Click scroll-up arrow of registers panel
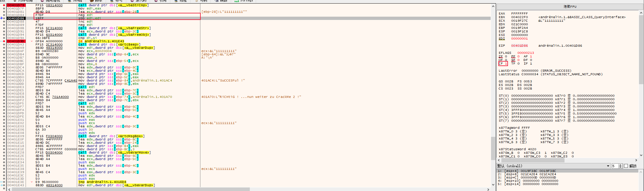The height and width of the screenshot is (191, 644). point(641,13)
